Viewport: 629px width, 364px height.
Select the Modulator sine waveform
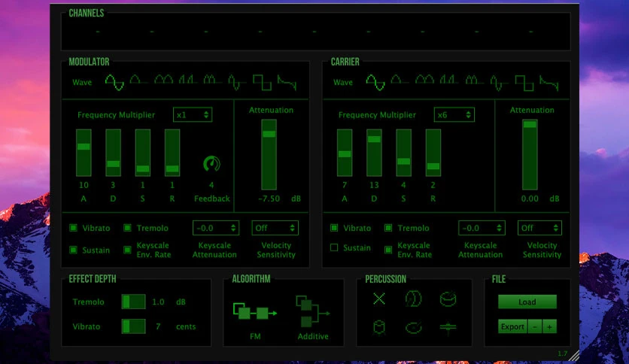(x=114, y=82)
